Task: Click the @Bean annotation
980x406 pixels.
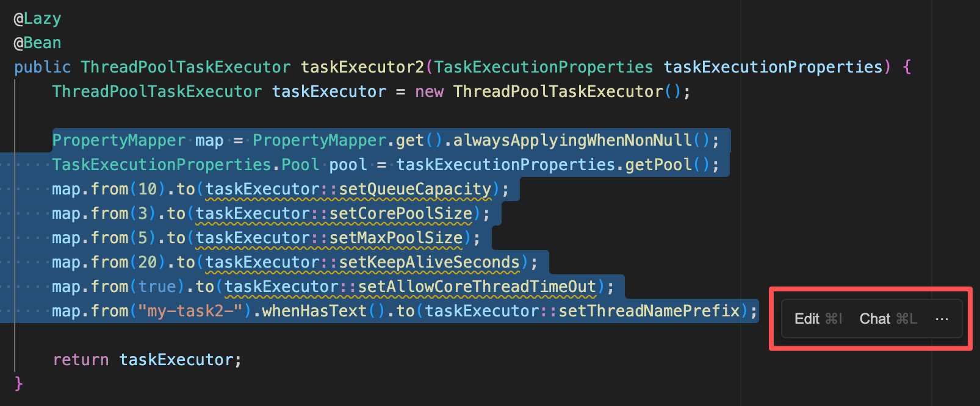Action: 37,43
